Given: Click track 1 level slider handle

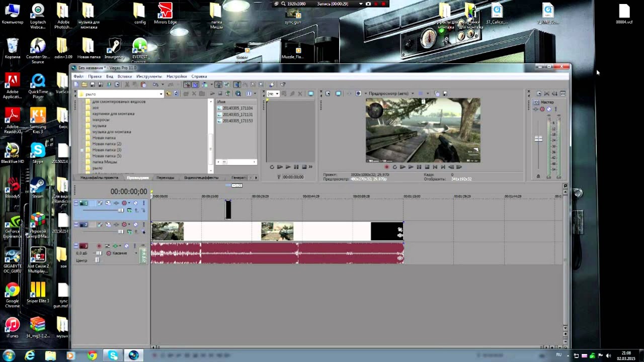Looking at the screenshot, I should tap(121, 210).
